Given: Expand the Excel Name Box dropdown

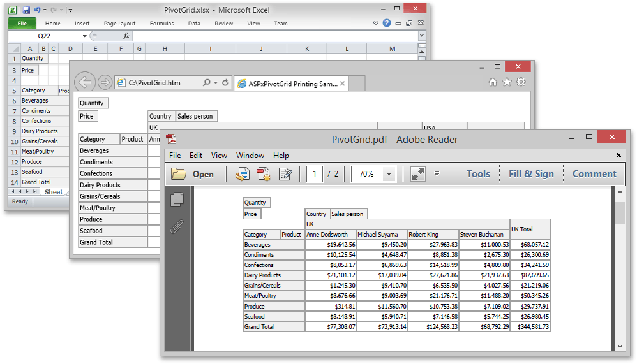Looking at the screenshot, I should (84, 36).
